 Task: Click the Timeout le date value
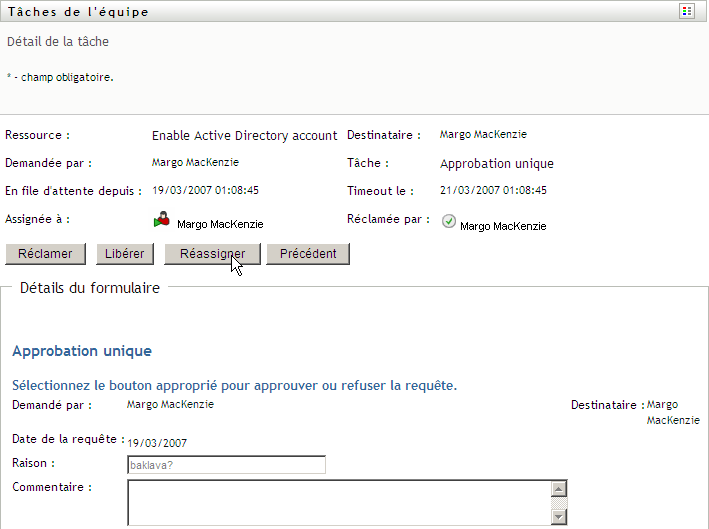tap(493, 190)
